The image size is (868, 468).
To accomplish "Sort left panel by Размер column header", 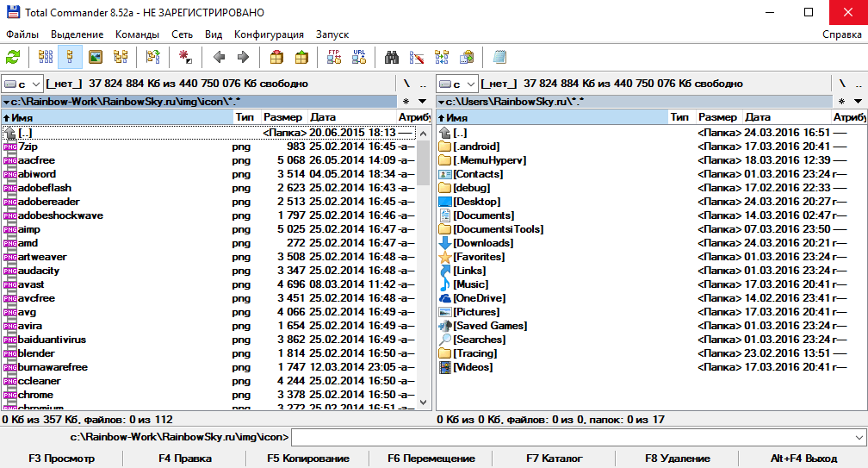I will pyautogui.click(x=282, y=117).
